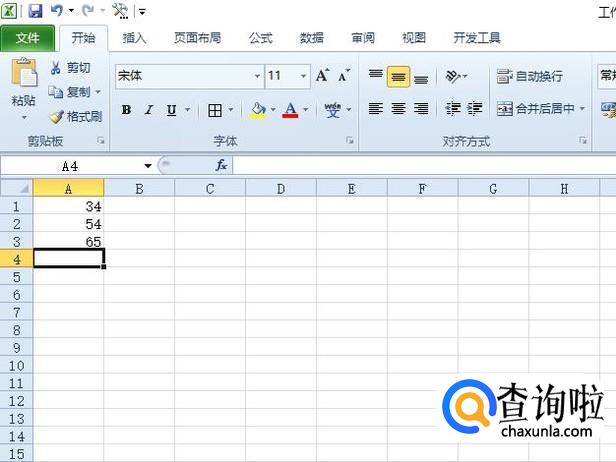
Task: Click the Borders grid icon
Action: (215, 110)
